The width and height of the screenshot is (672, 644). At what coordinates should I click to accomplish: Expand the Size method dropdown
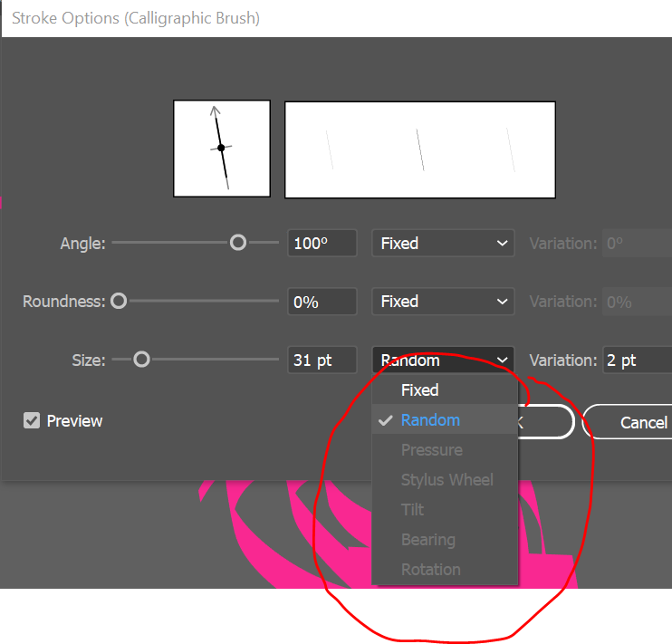pyautogui.click(x=443, y=360)
